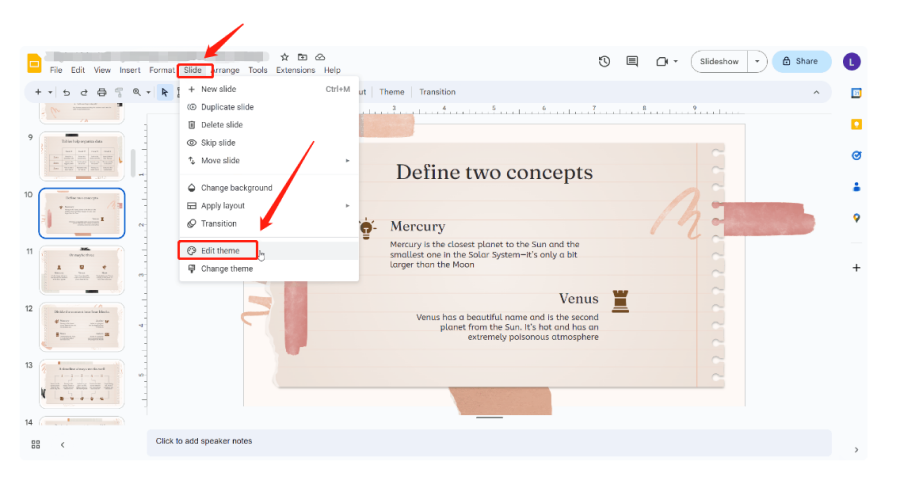Open Google Calendar in side panel
The image size is (900, 499).
[856, 93]
